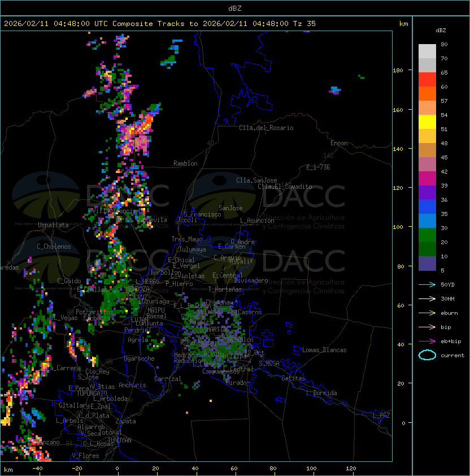Click the 'km' label at bottom-left corner
Image resolution: width=470 pixels, height=476 pixels.
click(x=8, y=470)
